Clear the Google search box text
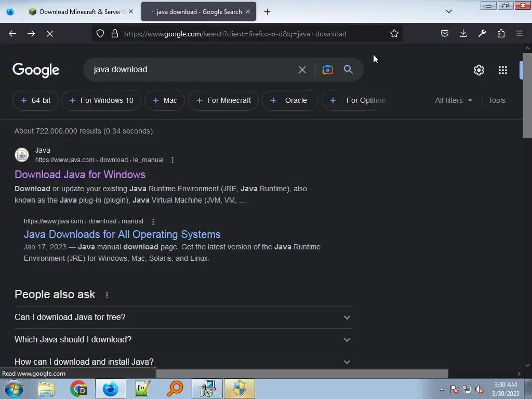 click(x=302, y=70)
